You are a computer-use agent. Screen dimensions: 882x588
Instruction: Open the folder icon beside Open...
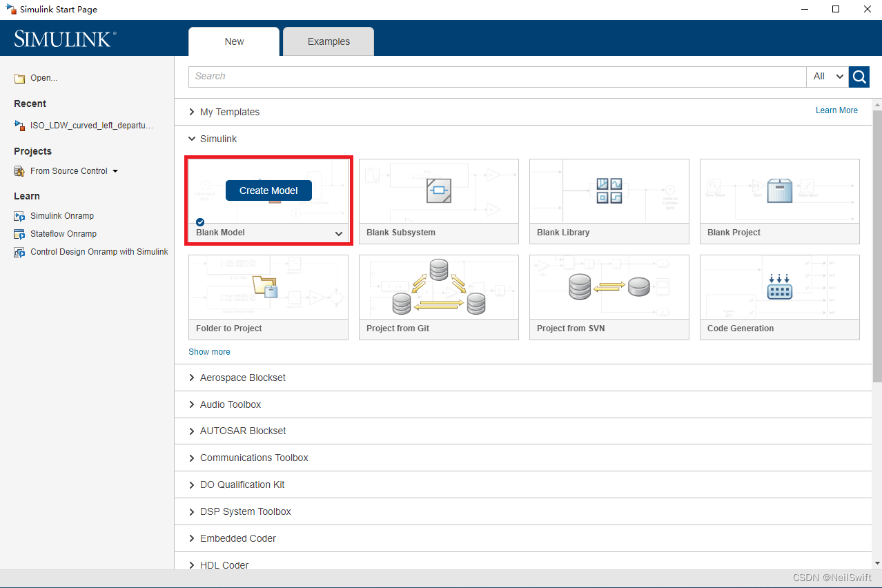(x=19, y=79)
